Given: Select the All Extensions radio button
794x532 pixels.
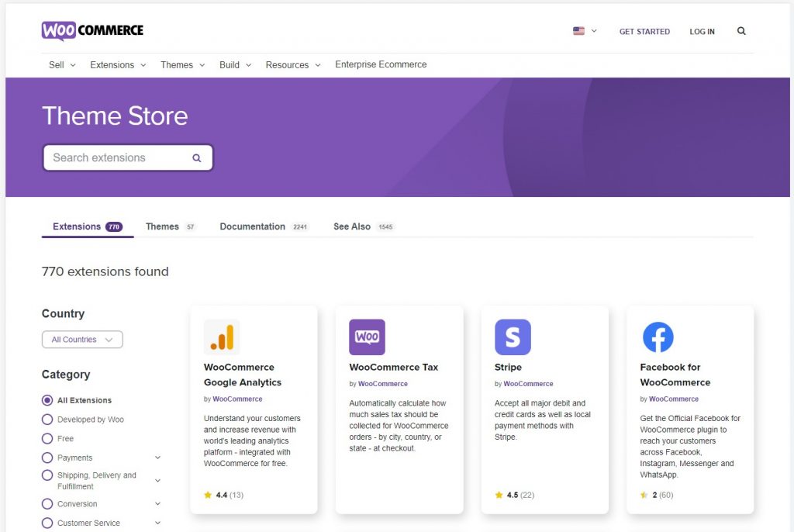Looking at the screenshot, I should 47,400.
